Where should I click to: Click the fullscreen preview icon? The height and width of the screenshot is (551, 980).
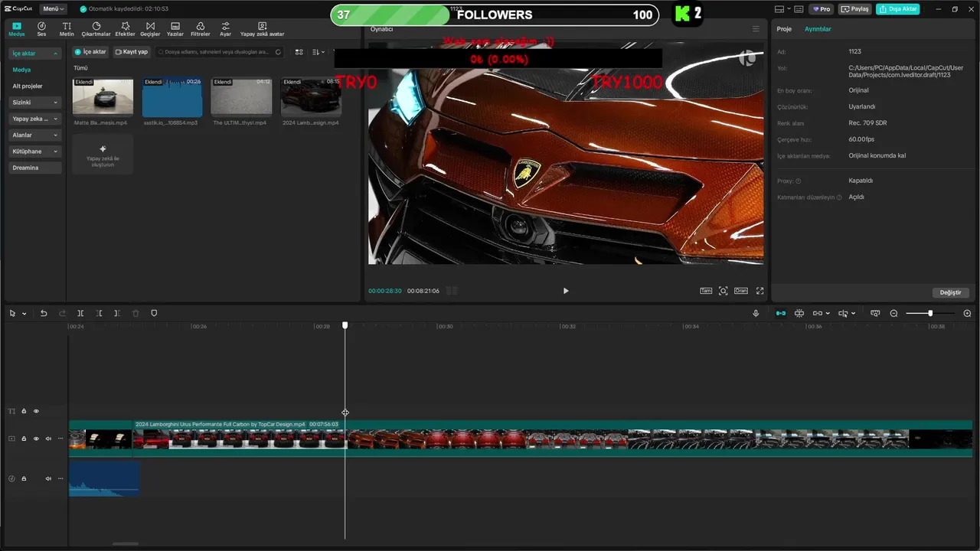(x=760, y=291)
